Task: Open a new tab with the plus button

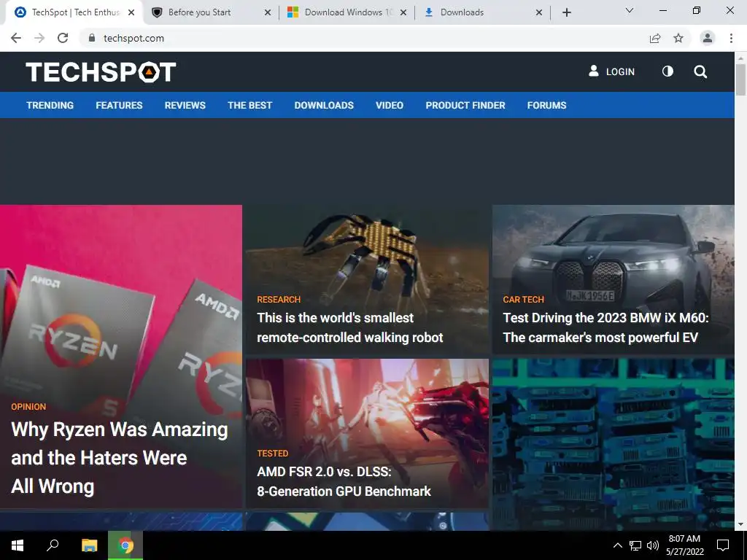Action: pos(566,12)
